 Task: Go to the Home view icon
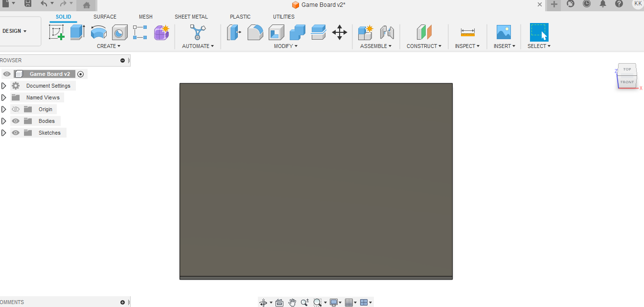coord(87,5)
